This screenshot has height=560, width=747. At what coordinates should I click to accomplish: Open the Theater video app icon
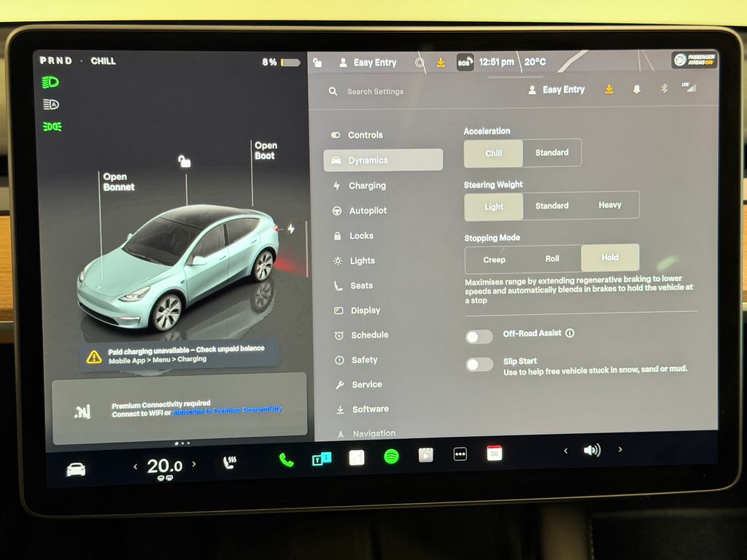(425, 455)
